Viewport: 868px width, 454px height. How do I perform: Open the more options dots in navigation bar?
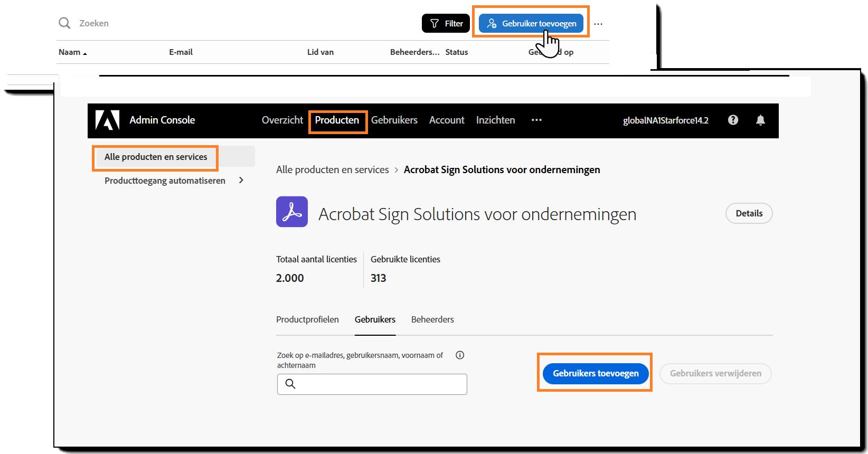(536, 120)
